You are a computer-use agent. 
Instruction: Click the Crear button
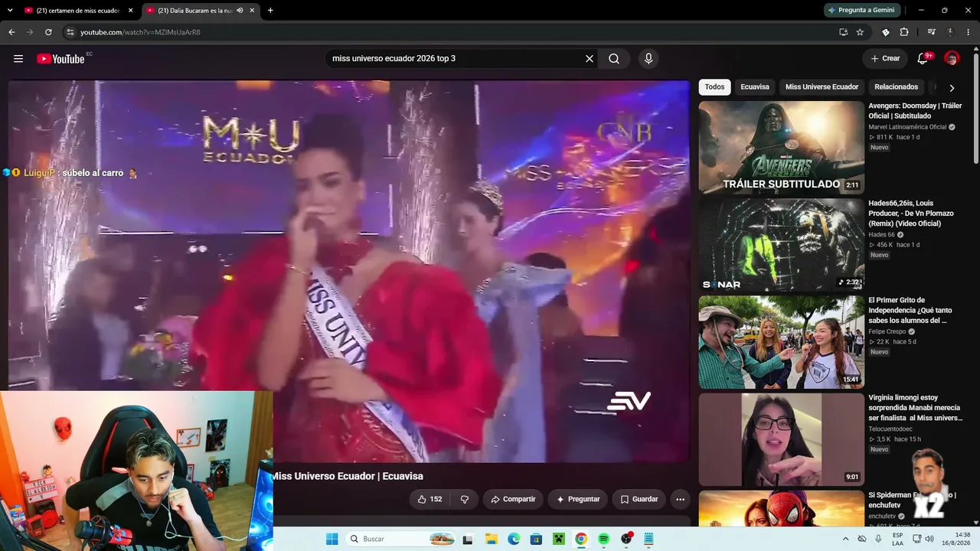tap(885, 59)
